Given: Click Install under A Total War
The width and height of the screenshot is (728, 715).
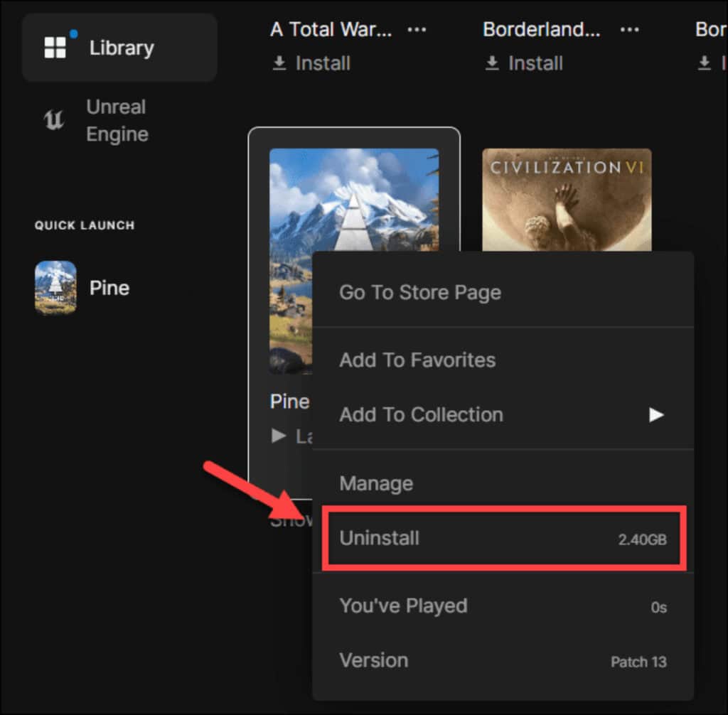Looking at the screenshot, I should click(x=322, y=63).
